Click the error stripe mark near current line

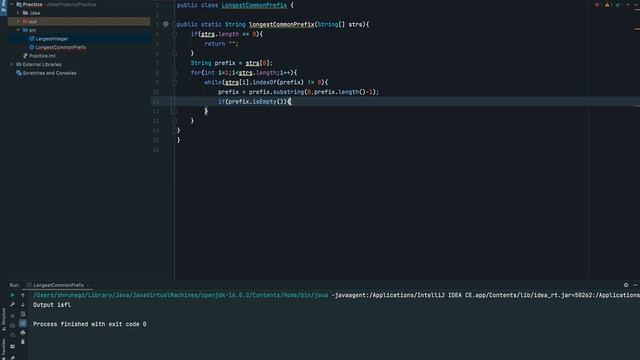637,106
